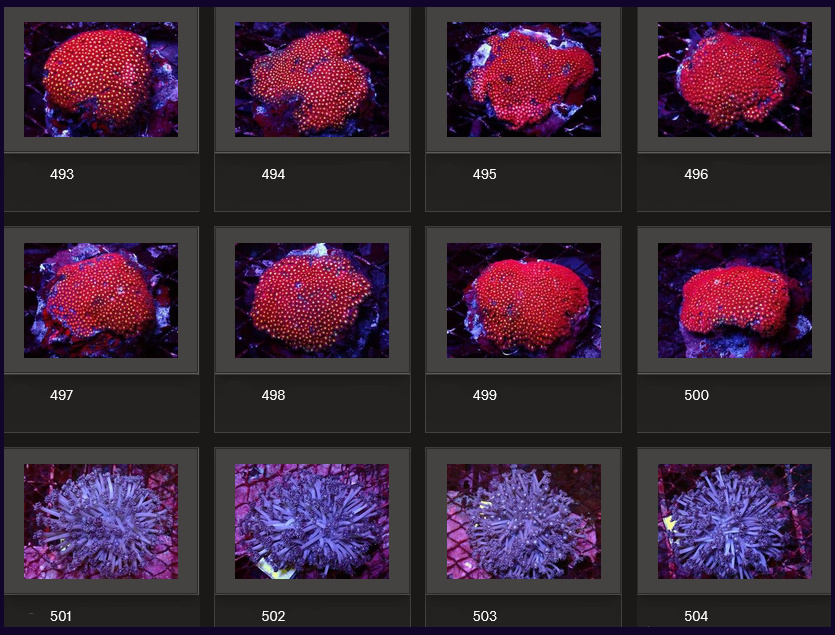835x635 pixels.
Task: View purple polyp coral image 501
Action: [x=101, y=522]
